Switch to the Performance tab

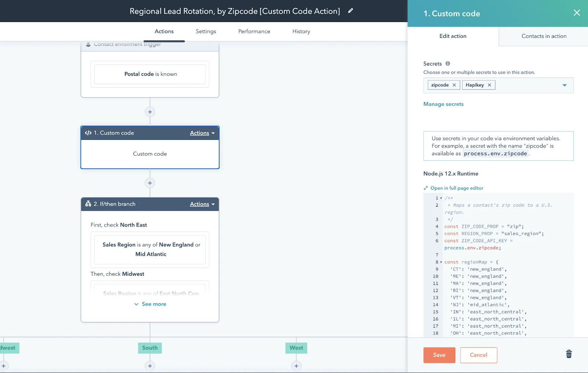(254, 32)
